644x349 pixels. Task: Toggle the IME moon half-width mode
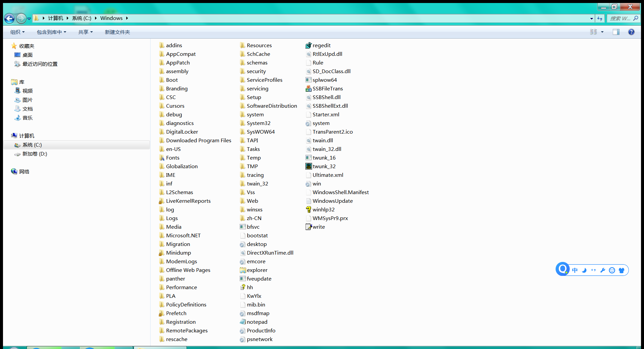[584, 270]
